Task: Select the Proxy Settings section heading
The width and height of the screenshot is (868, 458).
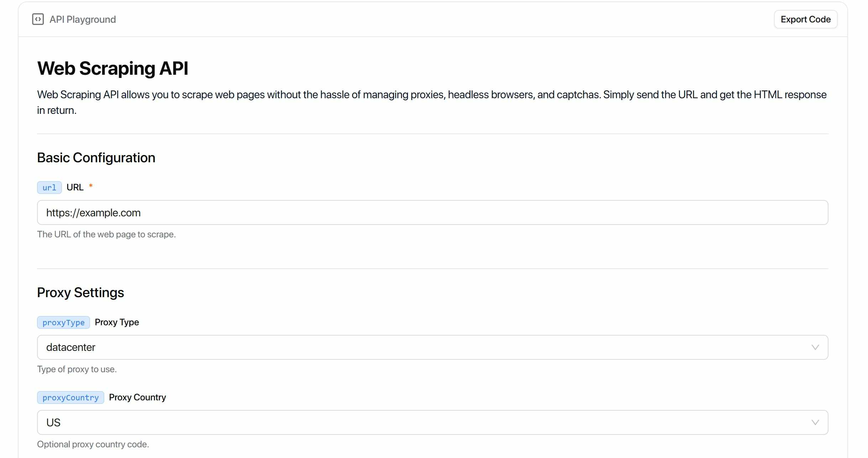Action: coord(80,293)
